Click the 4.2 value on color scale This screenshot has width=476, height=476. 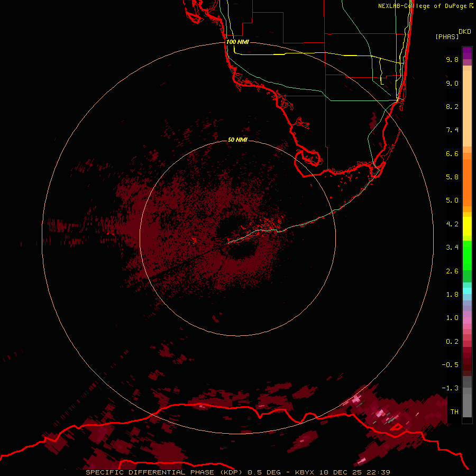click(x=452, y=224)
